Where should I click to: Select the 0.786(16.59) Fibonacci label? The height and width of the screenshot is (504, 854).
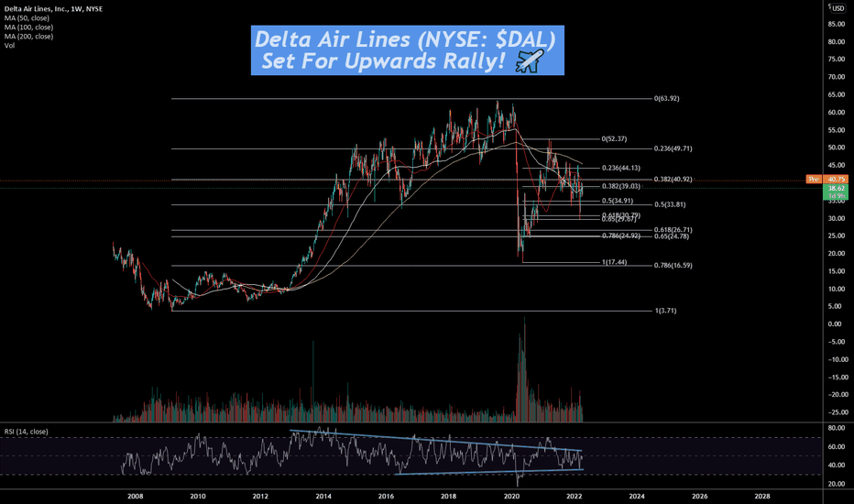point(673,266)
